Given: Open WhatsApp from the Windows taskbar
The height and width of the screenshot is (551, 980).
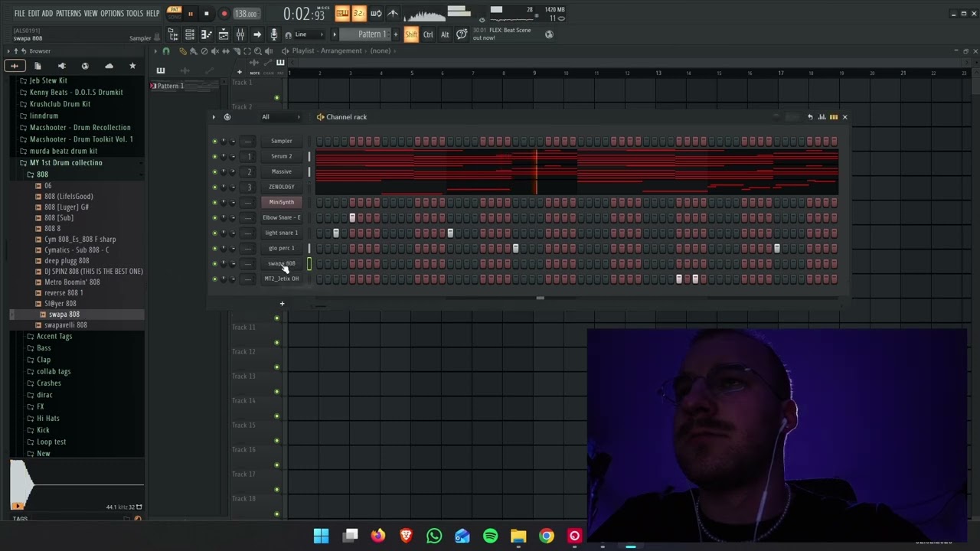Looking at the screenshot, I should [x=434, y=536].
